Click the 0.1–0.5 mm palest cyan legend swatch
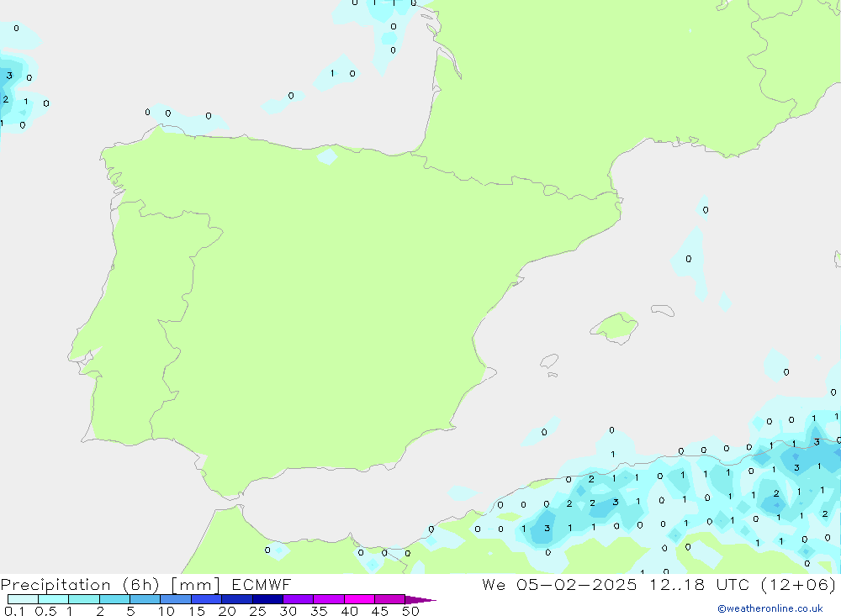The image size is (841, 616). click(x=23, y=599)
